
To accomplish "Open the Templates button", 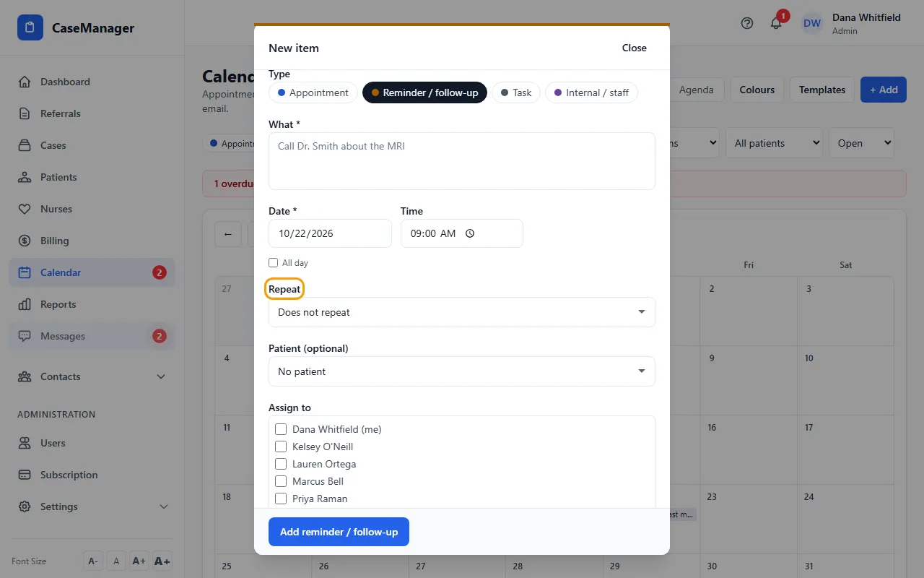I will tap(822, 90).
